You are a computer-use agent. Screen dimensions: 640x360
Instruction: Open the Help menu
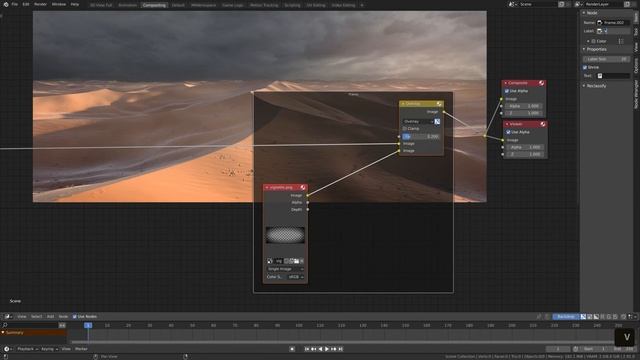tap(75, 4)
